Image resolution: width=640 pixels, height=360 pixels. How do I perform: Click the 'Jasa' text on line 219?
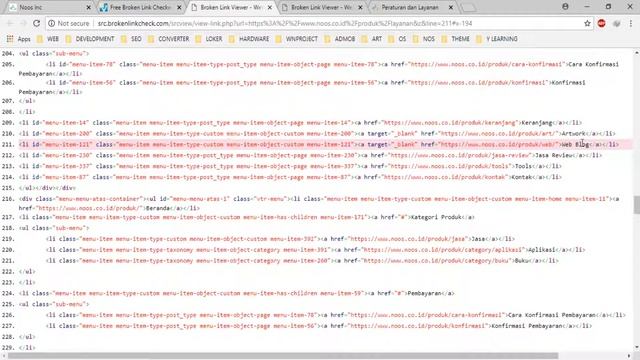[x=479, y=239]
